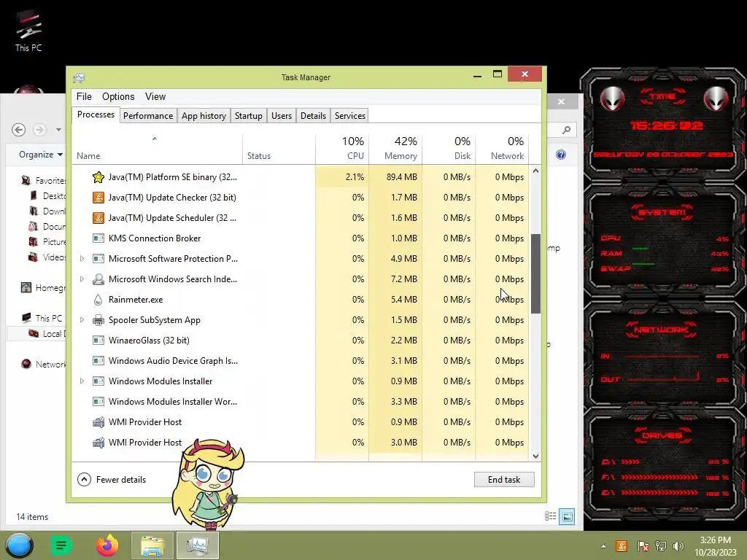Launch Firefox from the taskbar
Image resolution: width=747 pixels, height=560 pixels.
(x=107, y=545)
